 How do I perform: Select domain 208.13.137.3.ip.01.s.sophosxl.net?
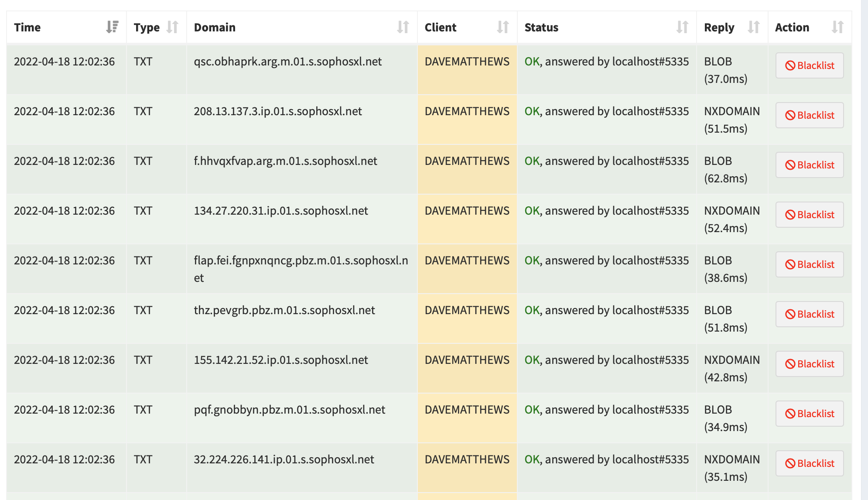[x=278, y=111]
